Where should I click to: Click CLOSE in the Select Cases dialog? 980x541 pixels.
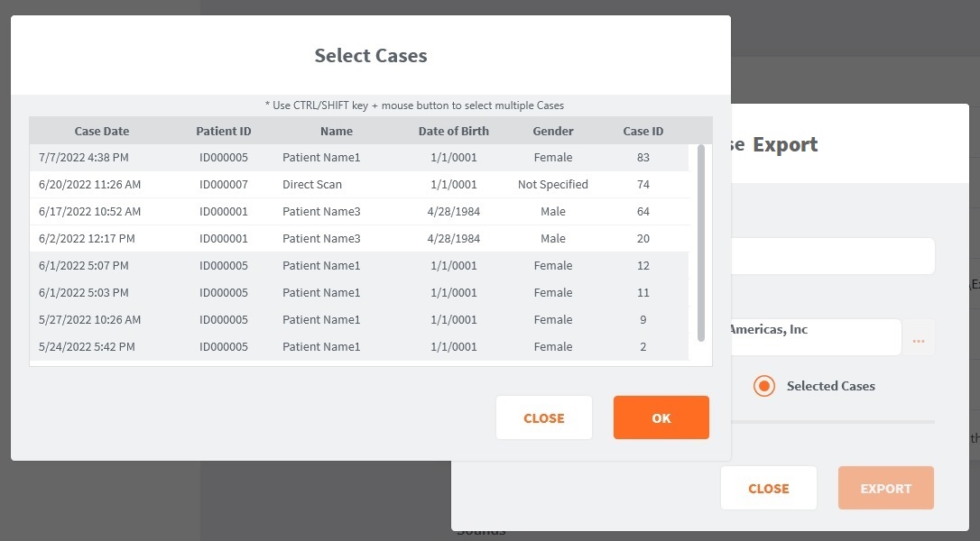click(543, 417)
